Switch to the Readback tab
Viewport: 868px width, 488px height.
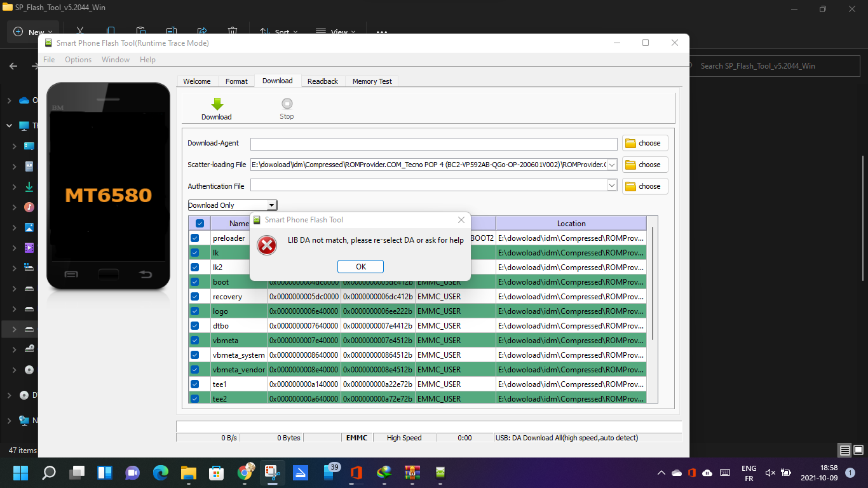323,81
